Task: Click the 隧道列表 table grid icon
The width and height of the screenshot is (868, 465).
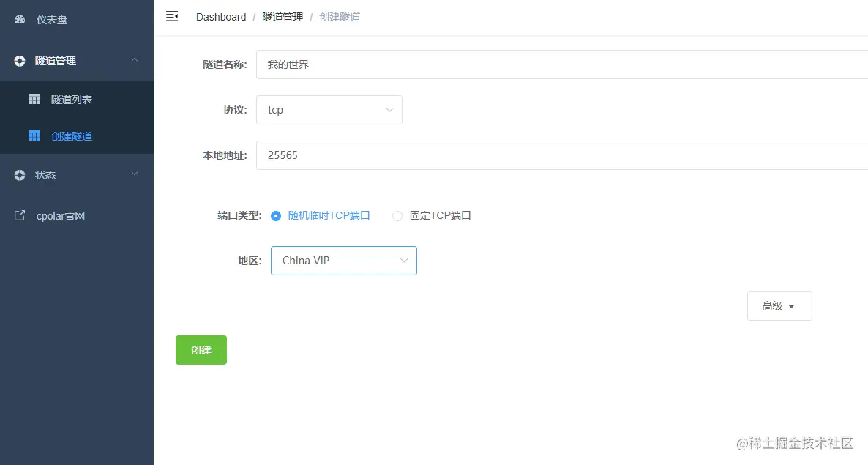Action: pos(34,99)
